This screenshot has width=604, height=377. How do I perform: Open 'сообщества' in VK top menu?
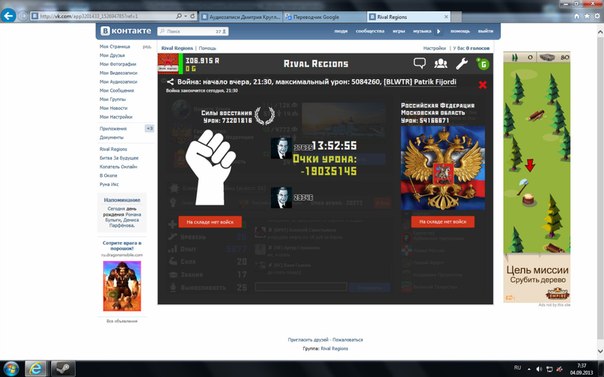[370, 31]
